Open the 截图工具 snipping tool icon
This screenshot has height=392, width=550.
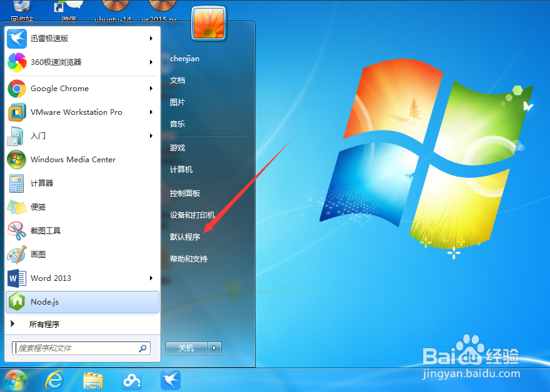point(16,231)
